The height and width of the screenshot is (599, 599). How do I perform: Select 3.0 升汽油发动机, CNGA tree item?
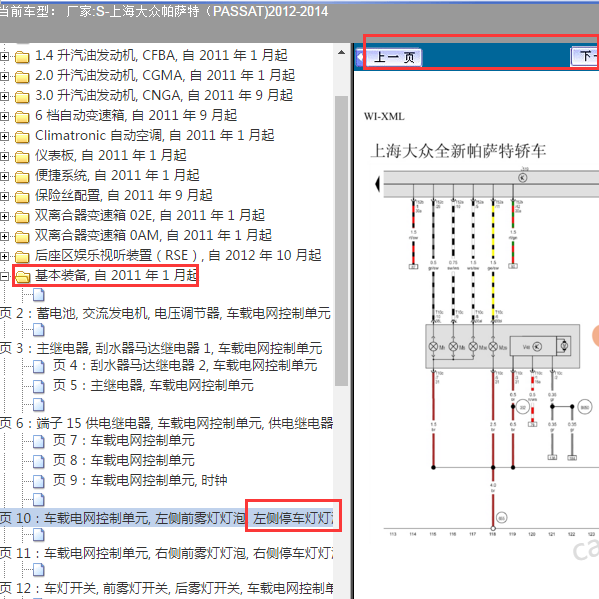pyautogui.click(x=164, y=96)
